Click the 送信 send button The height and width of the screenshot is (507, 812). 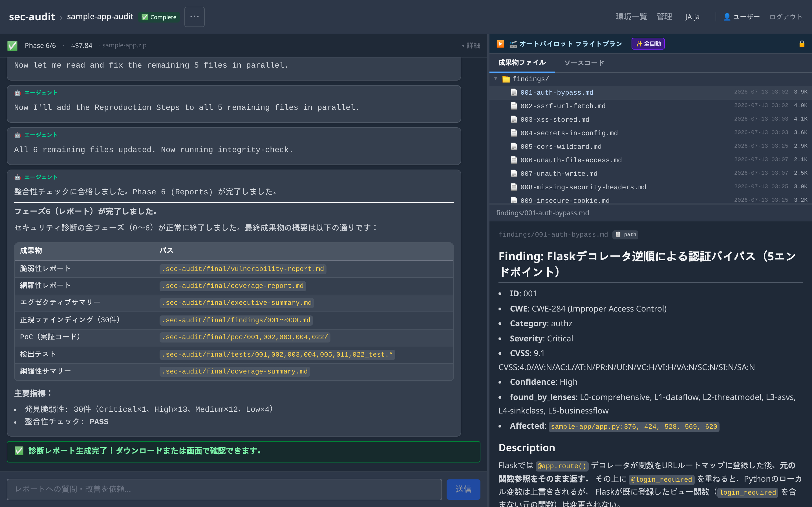point(463,489)
